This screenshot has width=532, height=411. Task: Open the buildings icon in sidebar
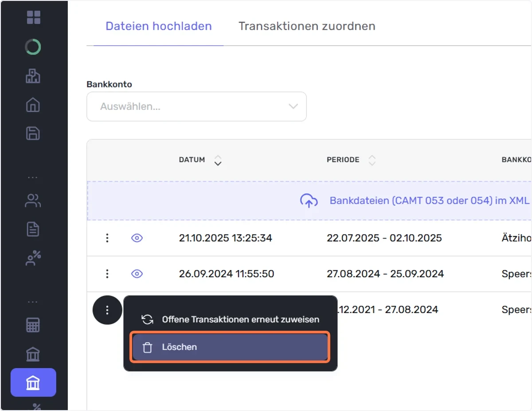pos(33,76)
